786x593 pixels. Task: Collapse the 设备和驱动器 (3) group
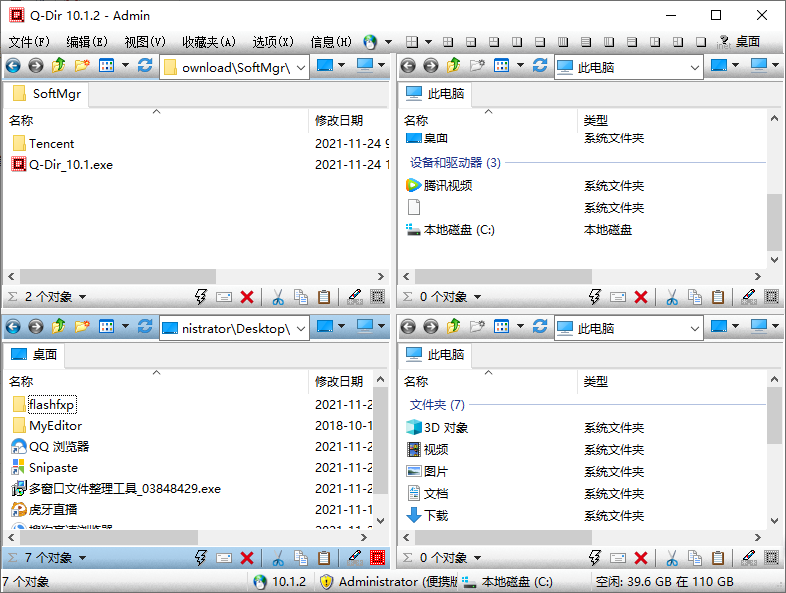[455, 162]
